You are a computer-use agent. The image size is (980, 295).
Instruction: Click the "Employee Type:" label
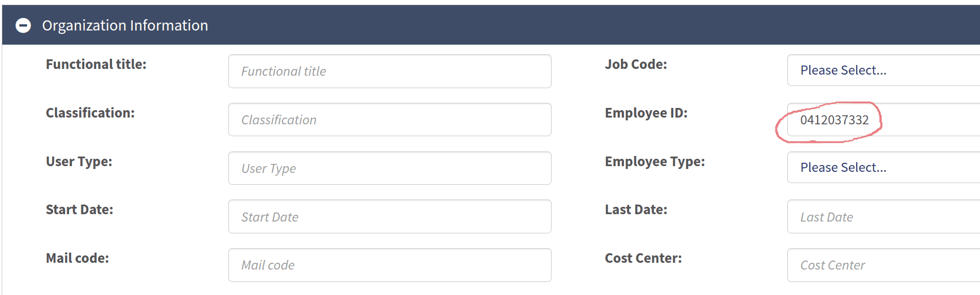pos(654,162)
